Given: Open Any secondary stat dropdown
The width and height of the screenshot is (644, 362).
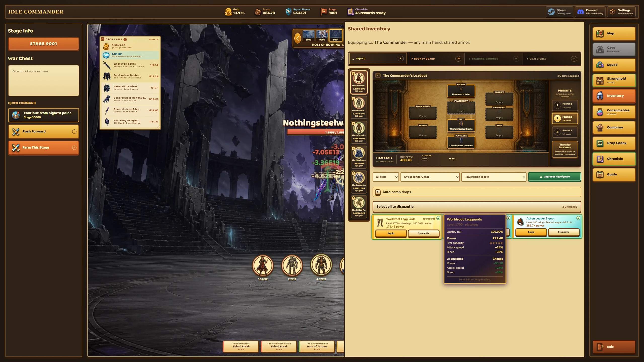Looking at the screenshot, I should pos(430,177).
